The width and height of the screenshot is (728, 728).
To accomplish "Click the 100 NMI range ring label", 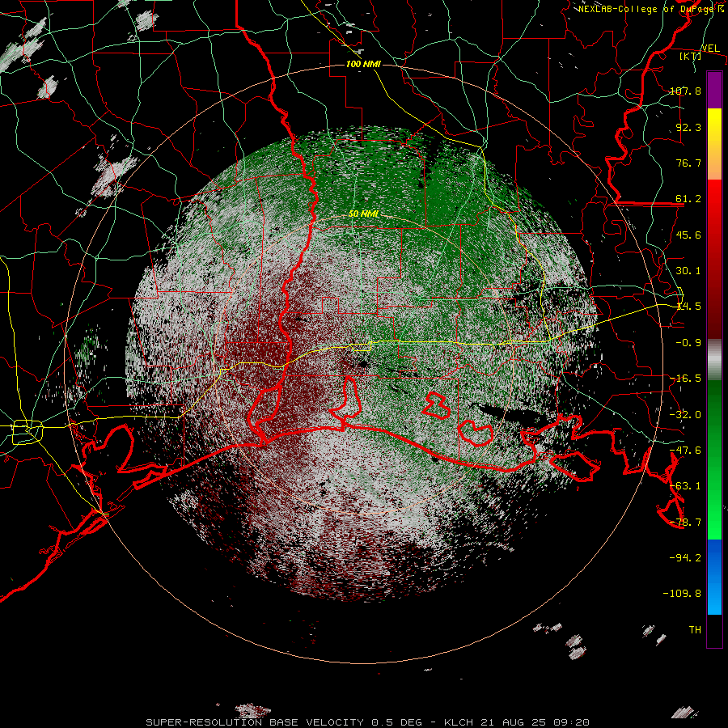I will [363, 64].
